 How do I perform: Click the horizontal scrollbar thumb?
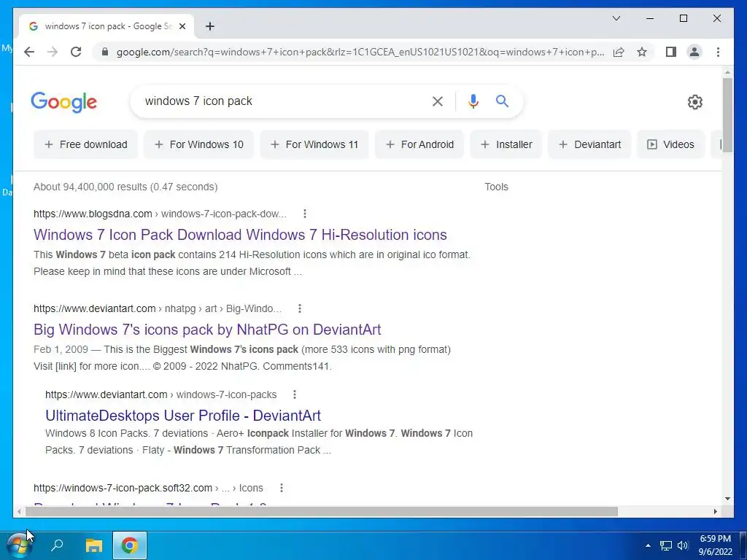point(322,511)
